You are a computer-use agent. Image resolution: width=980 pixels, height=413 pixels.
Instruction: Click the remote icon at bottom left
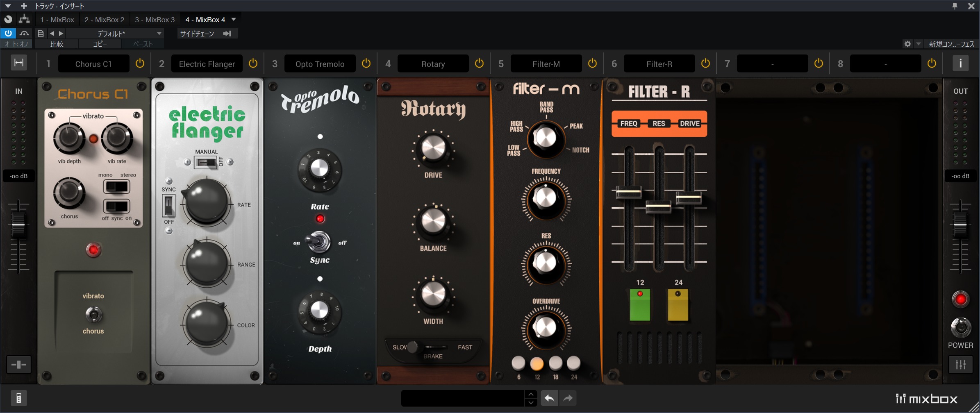[x=18, y=398]
